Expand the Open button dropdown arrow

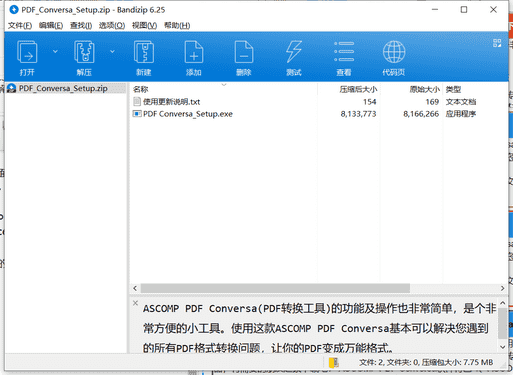(x=55, y=51)
